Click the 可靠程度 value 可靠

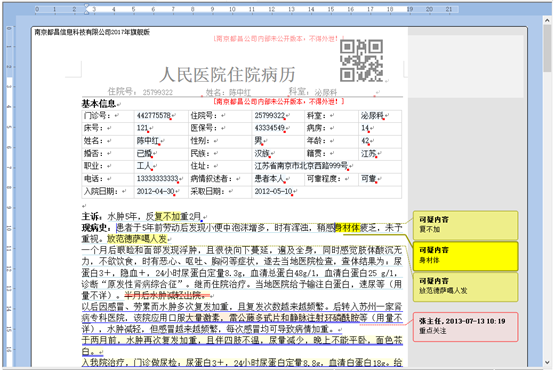(x=368, y=178)
